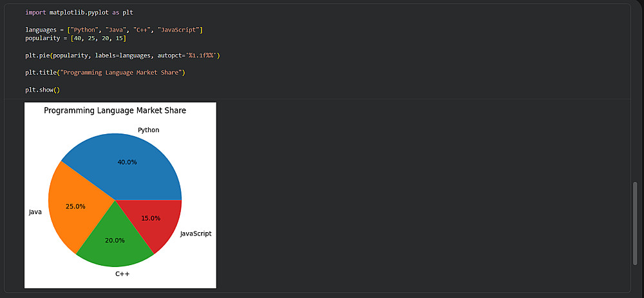Click the 15.0% percentage text
Screen dimensions: 644x298
click(x=151, y=218)
